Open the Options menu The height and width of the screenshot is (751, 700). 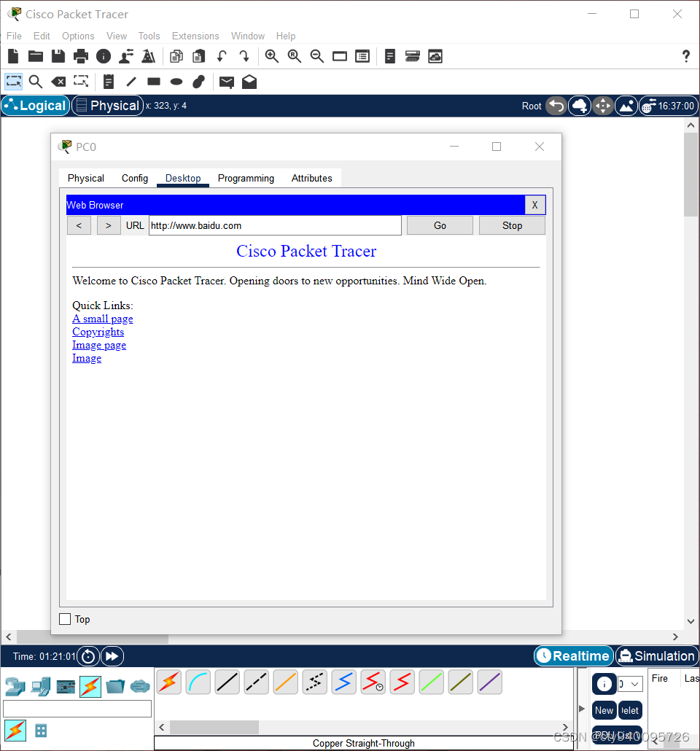(x=78, y=36)
